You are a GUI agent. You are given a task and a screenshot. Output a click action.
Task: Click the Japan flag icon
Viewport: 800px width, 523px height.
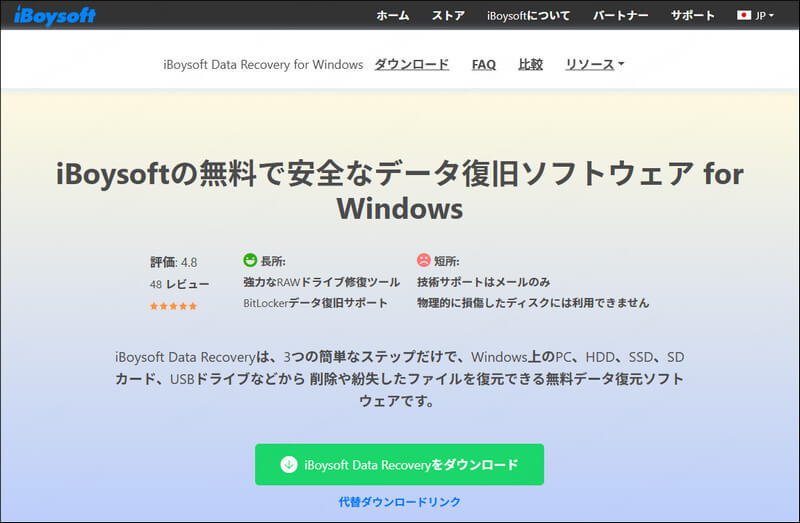pos(743,15)
